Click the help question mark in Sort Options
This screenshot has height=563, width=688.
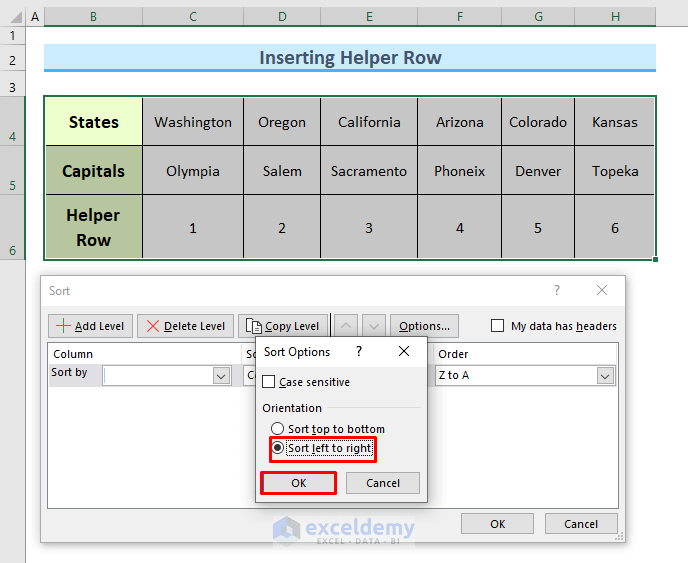359,351
